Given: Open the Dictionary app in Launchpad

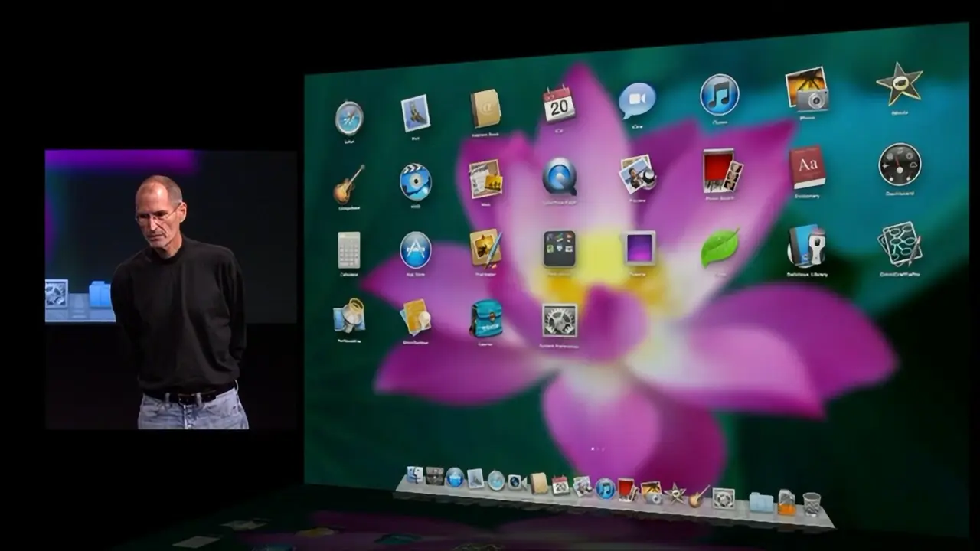Looking at the screenshot, I should click(808, 168).
